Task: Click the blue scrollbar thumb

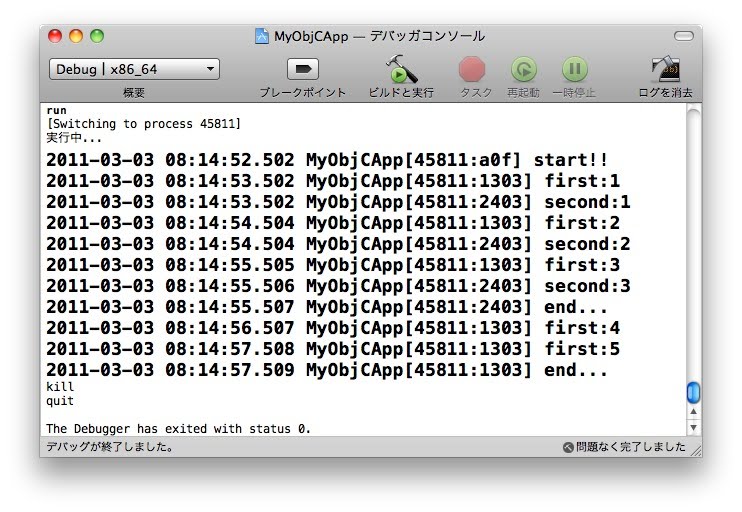Action: click(693, 392)
